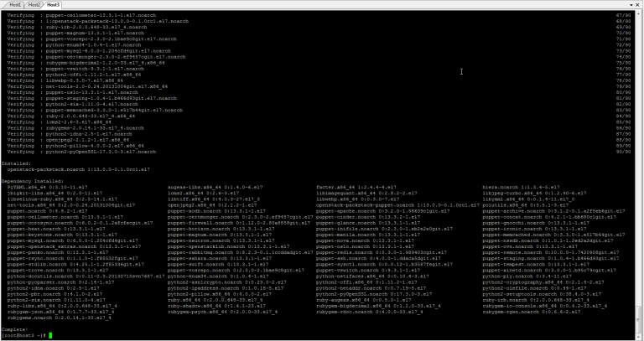Click the Verifying puppet-oslo-13.3.1-1 line
The image size is (644, 341).
tap(73, 92)
